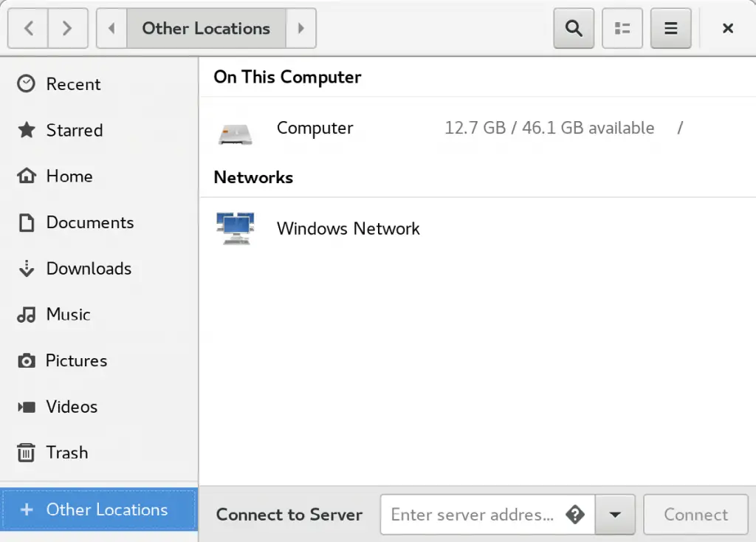Open the search bar
756x542 pixels.
click(574, 28)
